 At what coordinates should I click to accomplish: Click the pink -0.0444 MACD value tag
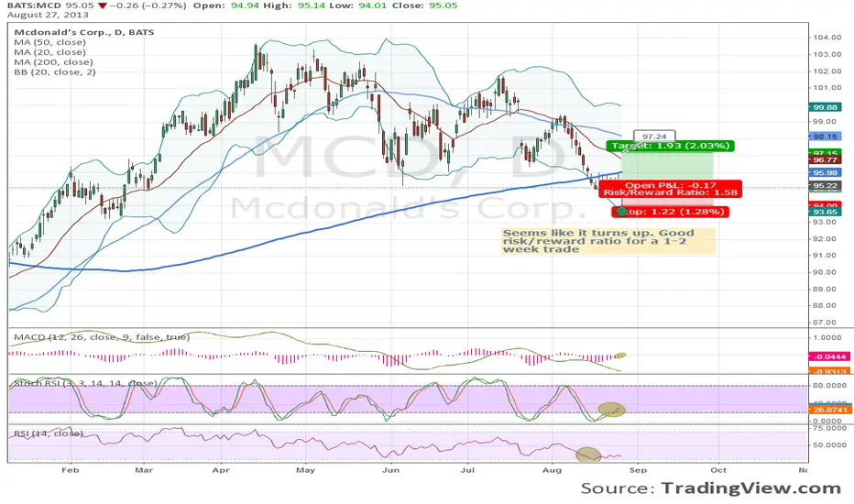pos(829,356)
